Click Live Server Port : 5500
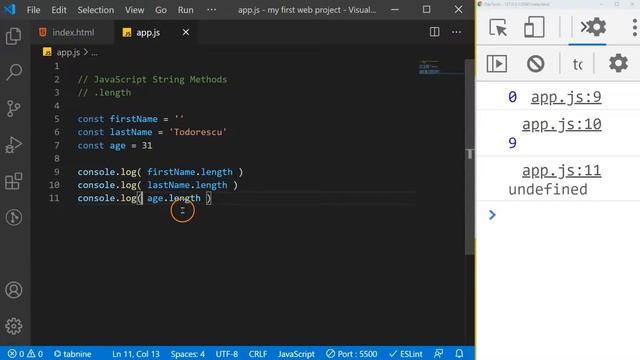Image resolution: width=640 pixels, height=360 pixels. [351, 353]
